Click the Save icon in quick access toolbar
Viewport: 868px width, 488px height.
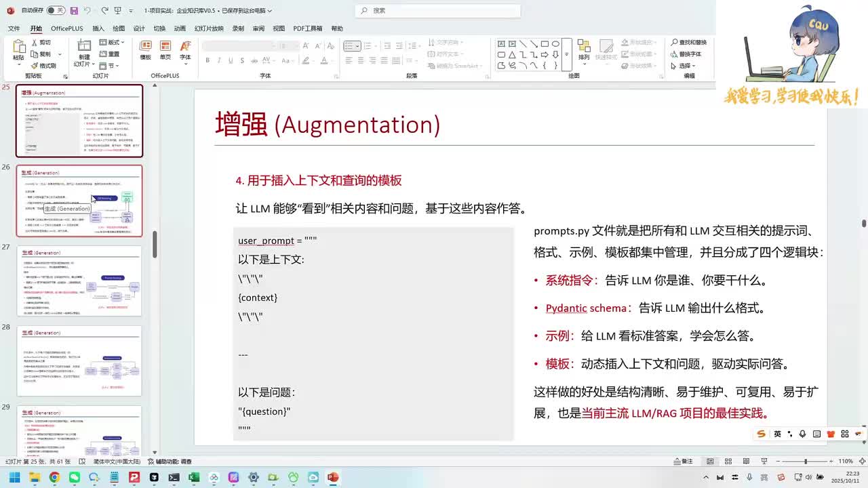74,11
